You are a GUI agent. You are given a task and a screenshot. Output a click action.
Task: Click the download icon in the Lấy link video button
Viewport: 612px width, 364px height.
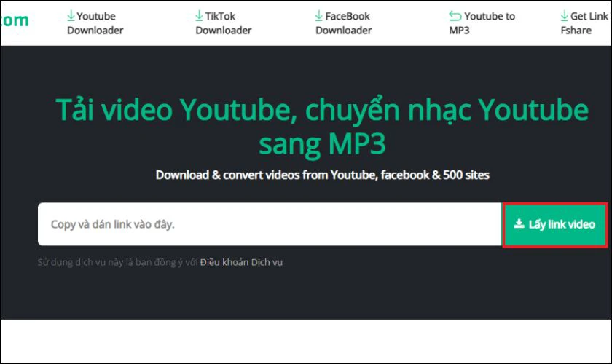click(x=519, y=223)
